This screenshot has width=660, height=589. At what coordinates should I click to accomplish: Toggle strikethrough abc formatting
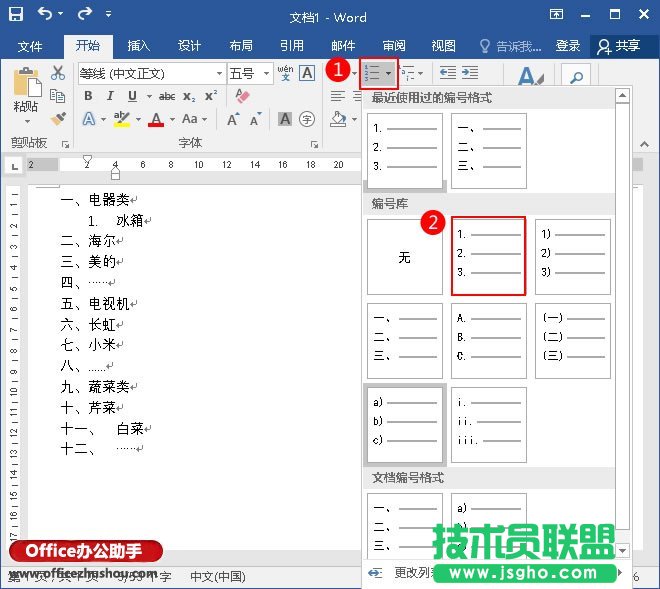click(x=167, y=96)
